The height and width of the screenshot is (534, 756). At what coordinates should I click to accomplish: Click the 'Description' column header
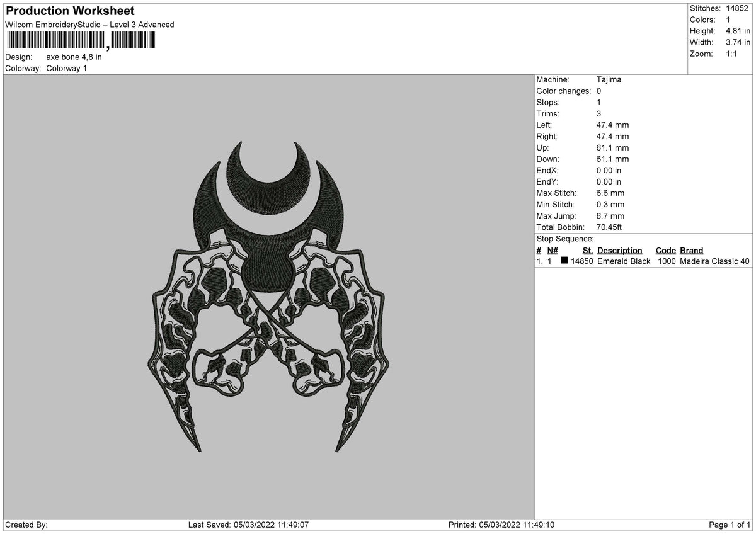click(620, 250)
